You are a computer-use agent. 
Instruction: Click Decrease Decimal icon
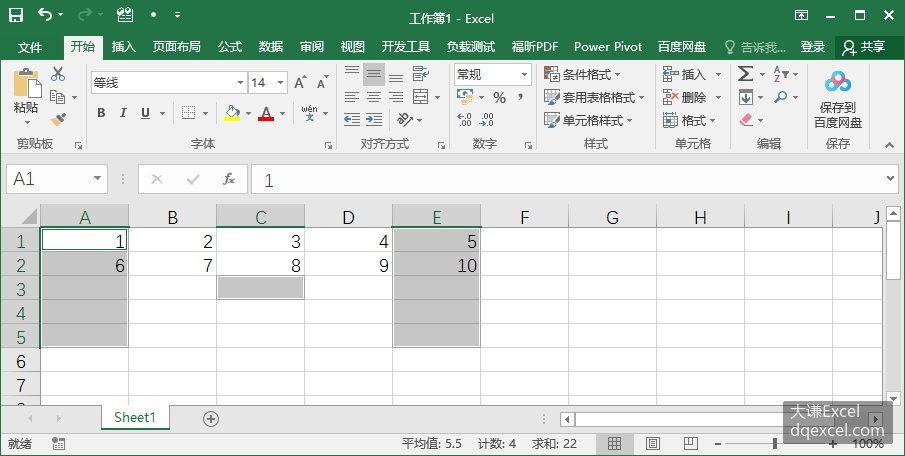[487, 119]
